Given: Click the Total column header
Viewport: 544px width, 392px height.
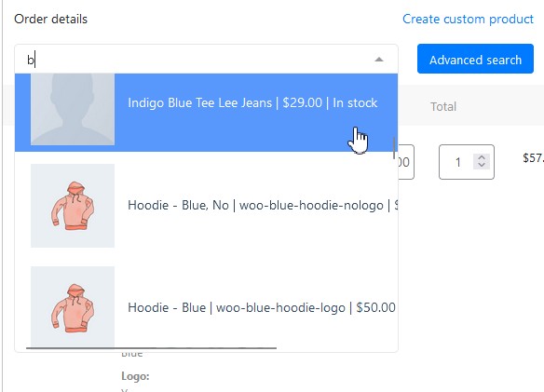Looking at the screenshot, I should [443, 106].
